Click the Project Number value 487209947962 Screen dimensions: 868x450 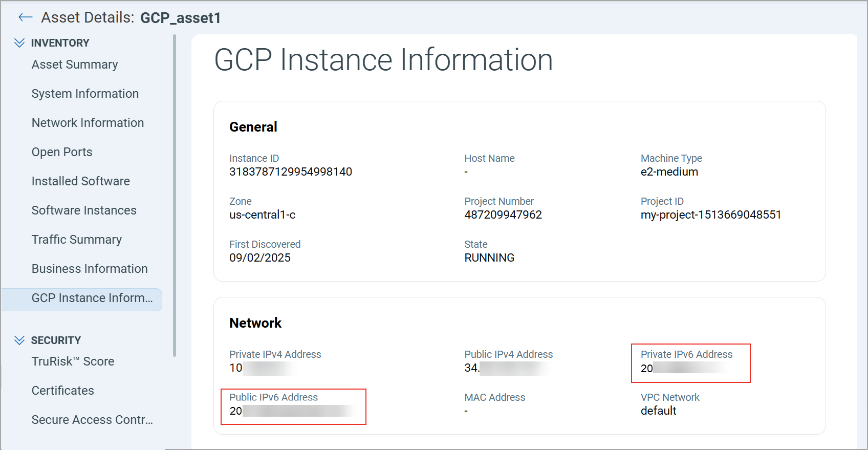pyautogui.click(x=503, y=215)
